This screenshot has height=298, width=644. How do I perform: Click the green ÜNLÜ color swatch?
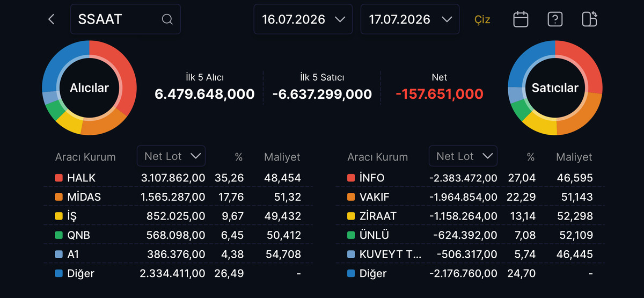[351, 235]
